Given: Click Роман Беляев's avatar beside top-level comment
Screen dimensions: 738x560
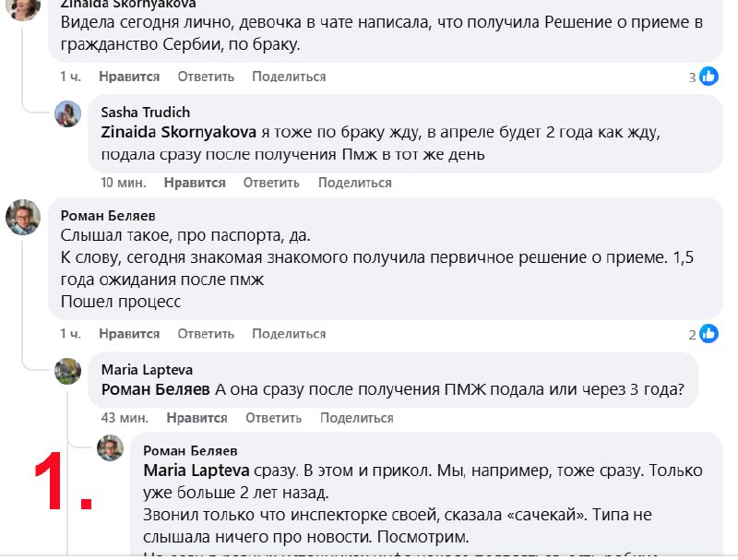Looking at the screenshot, I should coord(23,218).
